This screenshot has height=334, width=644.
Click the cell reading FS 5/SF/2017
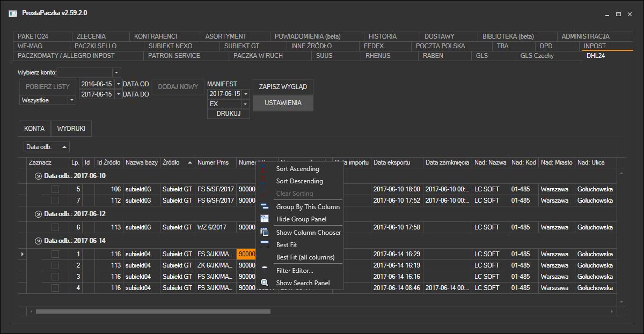pyautogui.click(x=216, y=189)
